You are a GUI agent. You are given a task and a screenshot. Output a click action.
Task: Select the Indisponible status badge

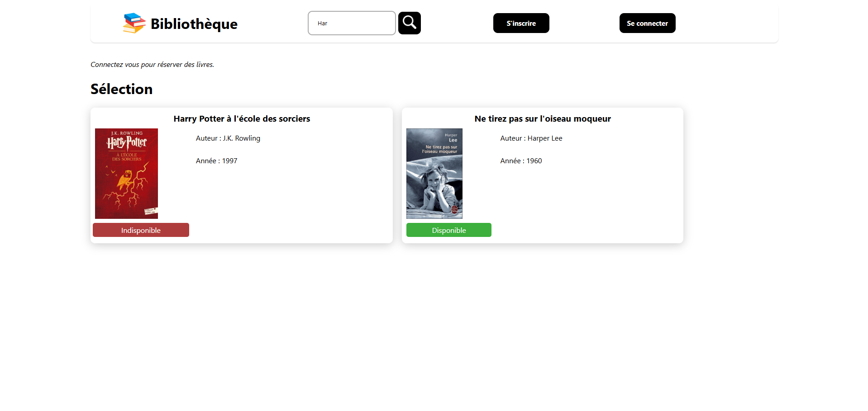[141, 230]
